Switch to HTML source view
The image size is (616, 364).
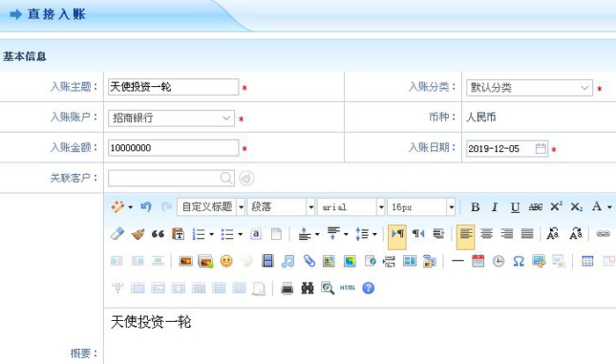tap(348, 288)
